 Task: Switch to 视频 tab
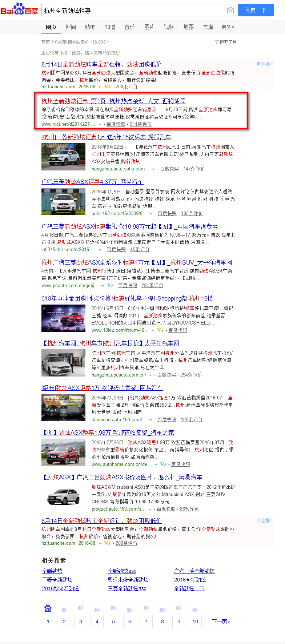[x=169, y=27]
